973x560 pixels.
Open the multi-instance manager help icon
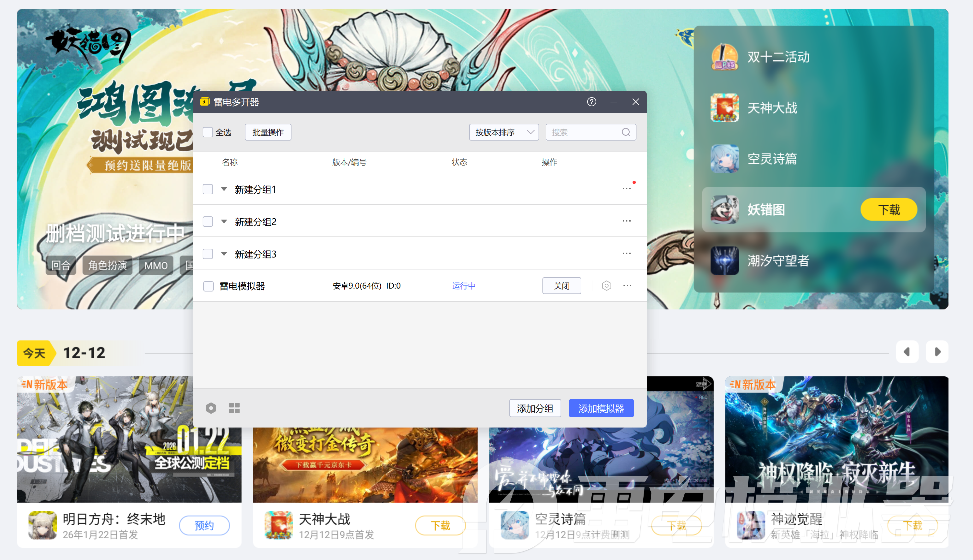point(592,102)
